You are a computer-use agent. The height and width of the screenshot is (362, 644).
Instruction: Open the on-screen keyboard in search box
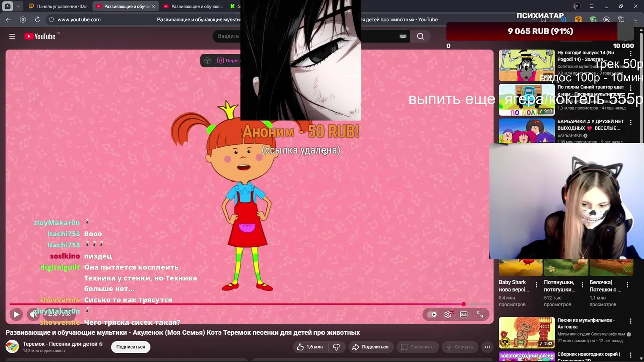point(403,36)
